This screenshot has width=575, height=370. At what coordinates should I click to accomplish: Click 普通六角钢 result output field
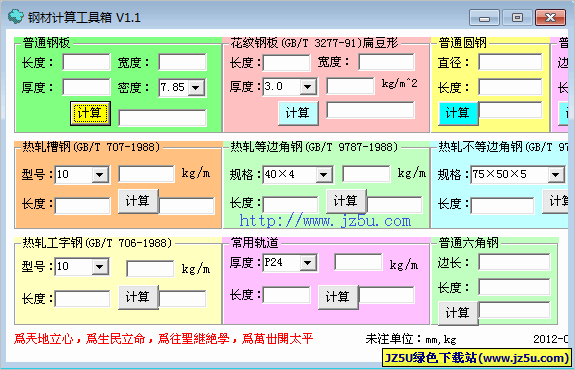pyautogui.click(x=514, y=311)
